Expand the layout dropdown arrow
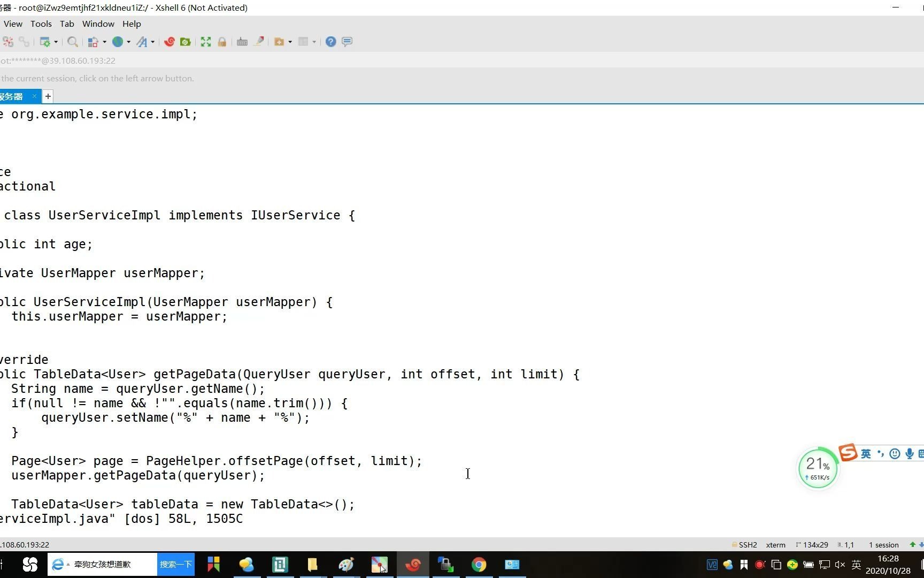 [314, 42]
